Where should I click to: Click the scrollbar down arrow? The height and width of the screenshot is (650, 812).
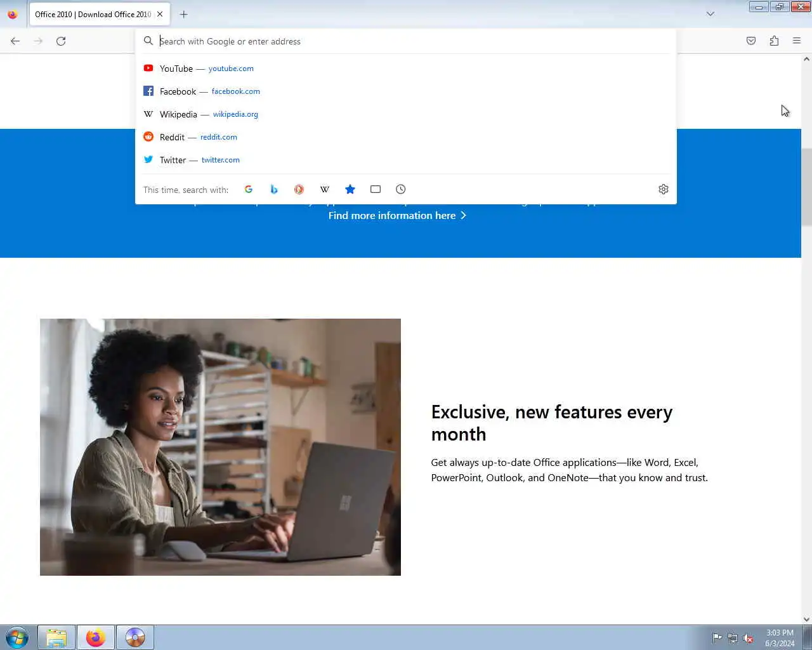coord(806,620)
